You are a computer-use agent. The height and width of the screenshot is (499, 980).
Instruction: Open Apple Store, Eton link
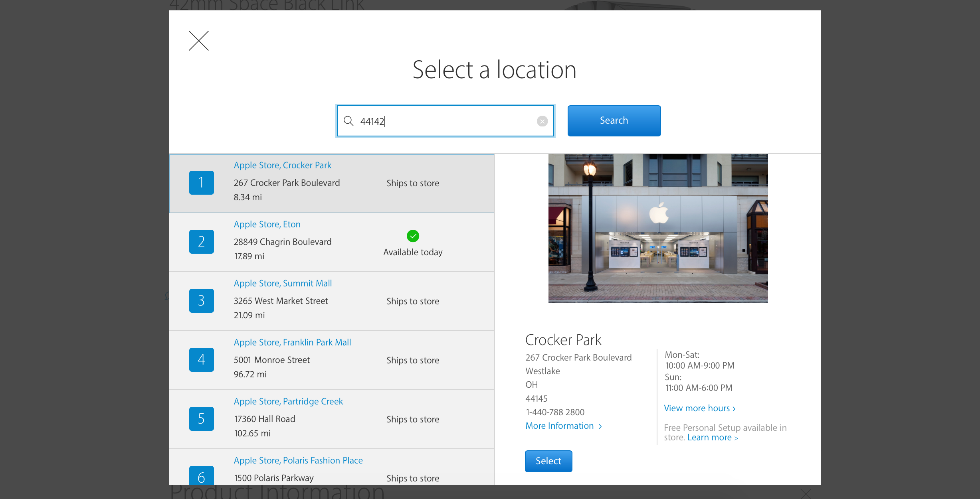pos(267,224)
